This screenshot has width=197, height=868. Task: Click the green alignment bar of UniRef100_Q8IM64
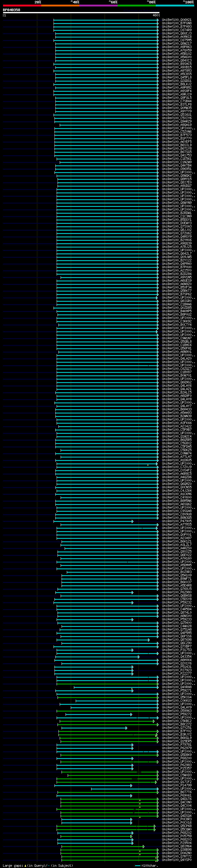coord(103,846)
